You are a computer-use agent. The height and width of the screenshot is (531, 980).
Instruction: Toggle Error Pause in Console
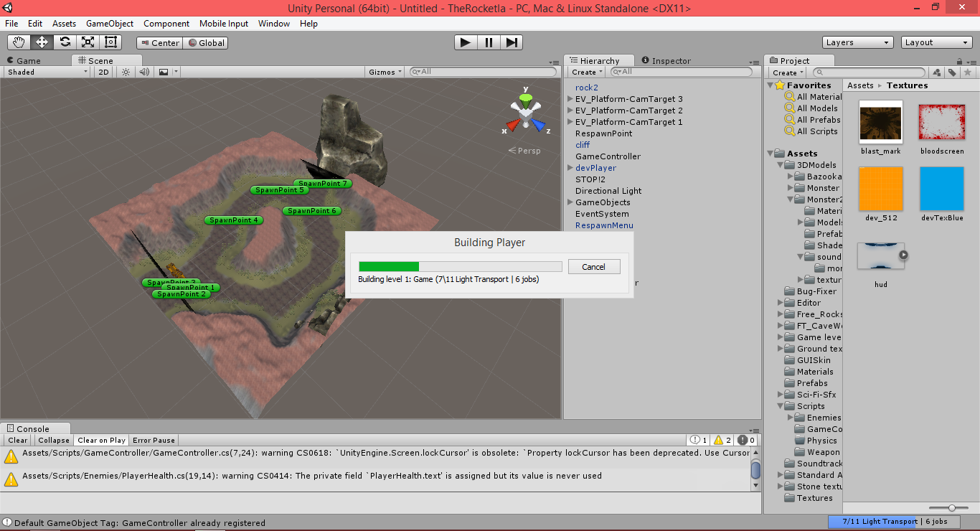(x=154, y=440)
